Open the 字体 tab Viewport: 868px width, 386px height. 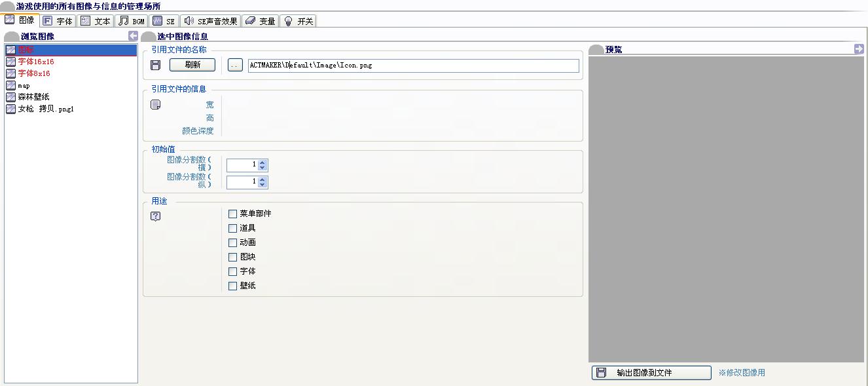[x=58, y=21]
